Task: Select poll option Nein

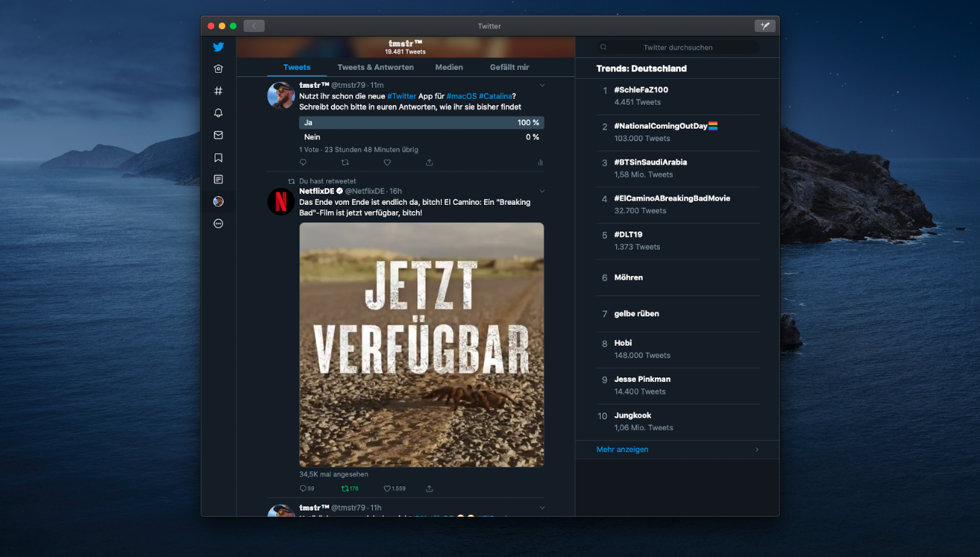Action: pos(421,137)
